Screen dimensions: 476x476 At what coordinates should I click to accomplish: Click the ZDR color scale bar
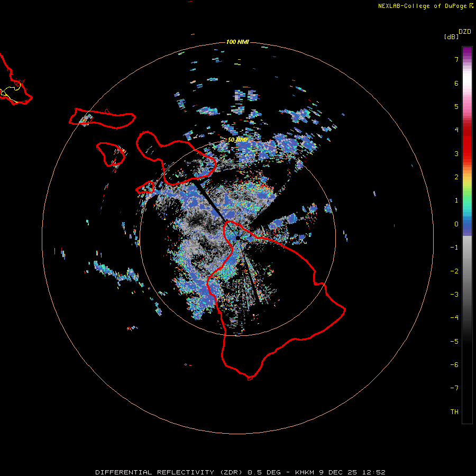coord(467,235)
